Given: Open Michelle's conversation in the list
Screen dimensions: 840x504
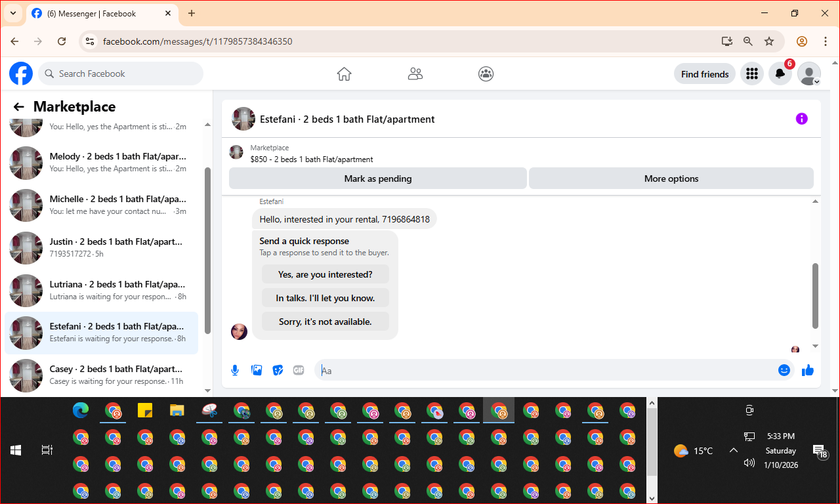Looking at the screenshot, I should coord(102,205).
